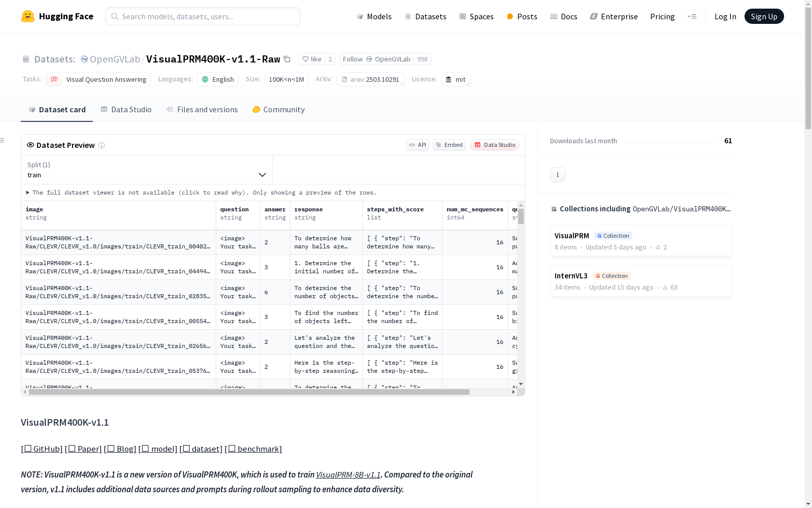Expand the Split train dropdown
The height and width of the screenshot is (508, 812).
point(147,170)
